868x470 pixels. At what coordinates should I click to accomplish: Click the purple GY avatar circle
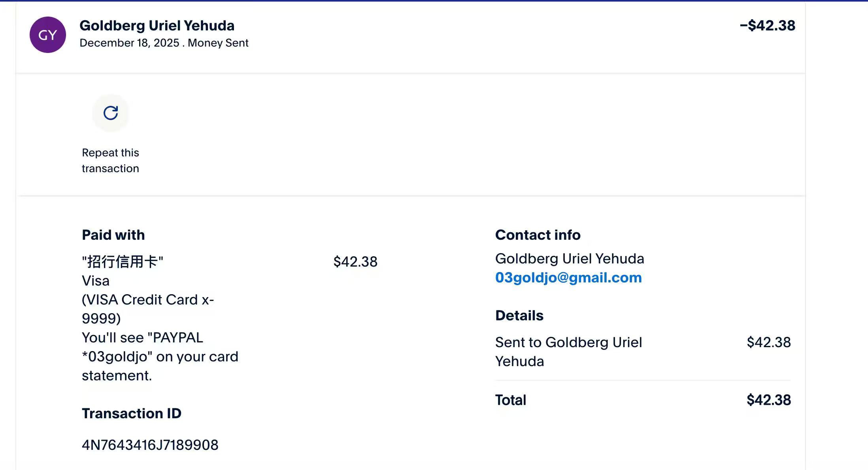pos(48,35)
